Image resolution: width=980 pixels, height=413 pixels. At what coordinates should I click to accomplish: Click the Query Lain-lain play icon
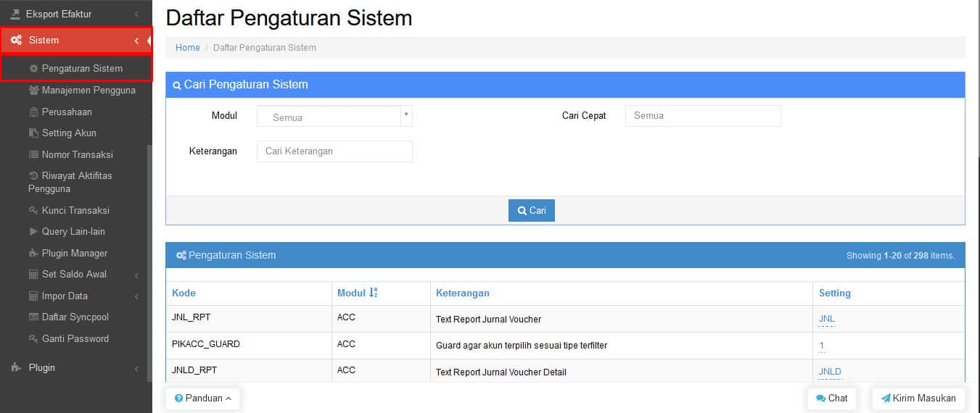click(33, 232)
